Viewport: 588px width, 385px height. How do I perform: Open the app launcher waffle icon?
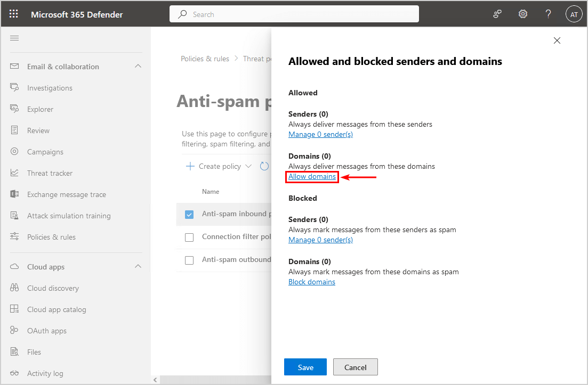14,14
